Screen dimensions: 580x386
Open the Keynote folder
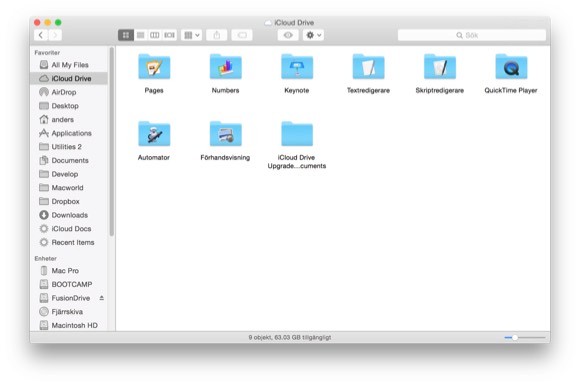point(297,67)
